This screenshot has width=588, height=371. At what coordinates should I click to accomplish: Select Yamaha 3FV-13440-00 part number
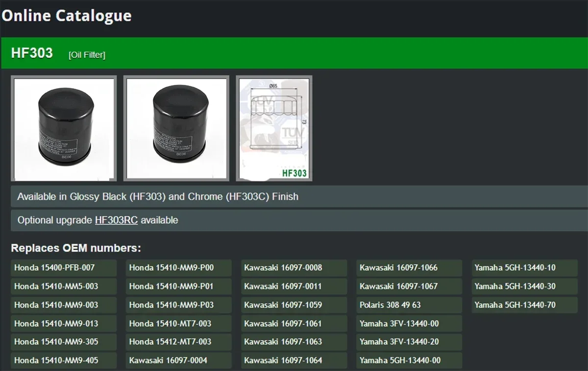pos(409,323)
